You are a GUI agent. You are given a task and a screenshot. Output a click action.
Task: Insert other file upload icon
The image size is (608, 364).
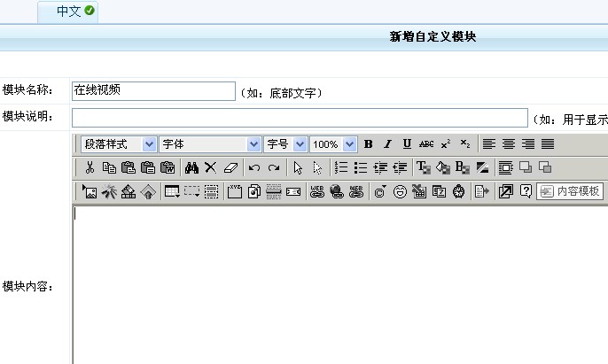pos(148,191)
